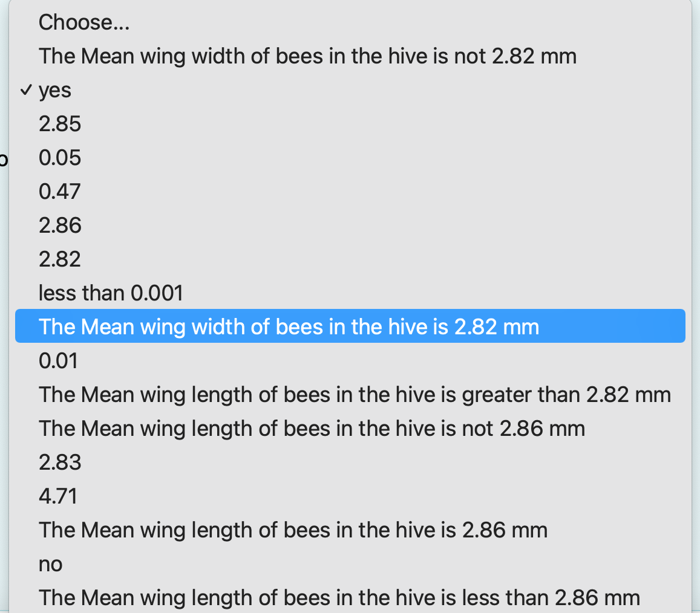Select "less than 0.001"
The width and height of the screenshot is (700, 613).
pyautogui.click(x=110, y=293)
